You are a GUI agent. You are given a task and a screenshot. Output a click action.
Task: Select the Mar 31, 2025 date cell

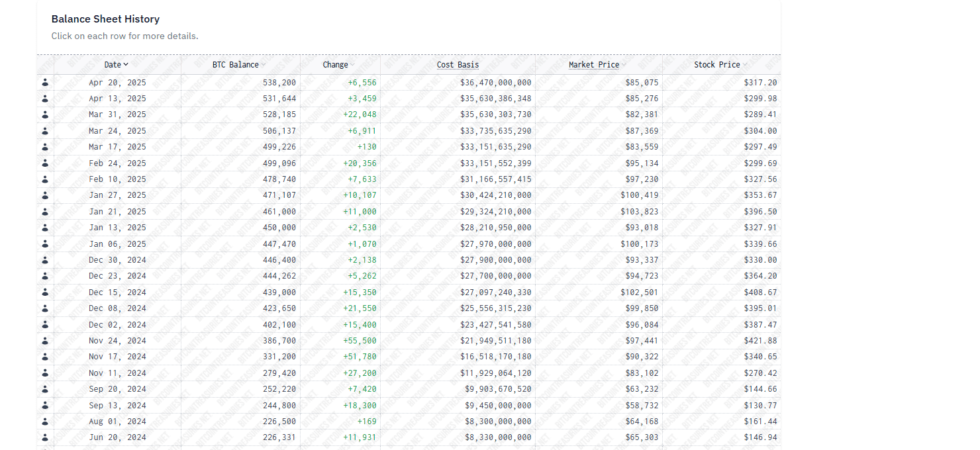coord(117,114)
